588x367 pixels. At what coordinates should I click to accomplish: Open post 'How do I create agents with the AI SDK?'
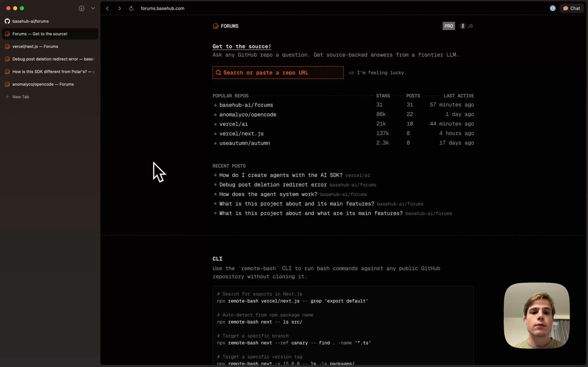[281, 175]
